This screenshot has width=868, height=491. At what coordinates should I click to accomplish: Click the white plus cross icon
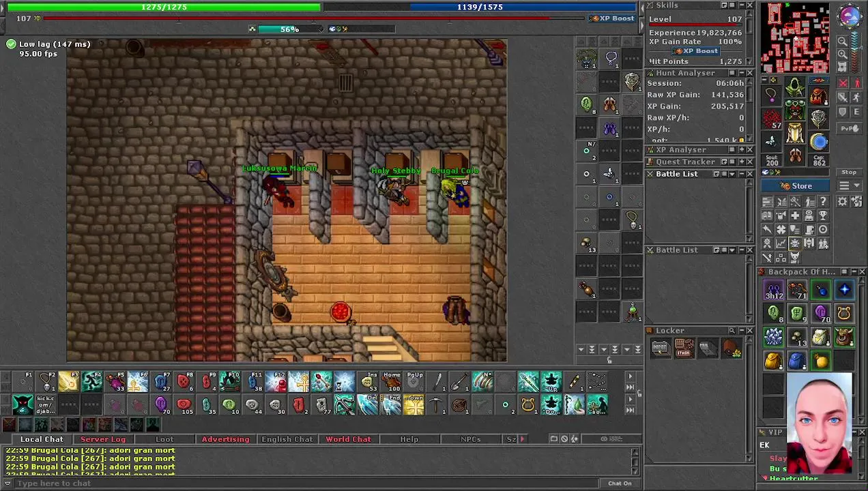click(x=795, y=215)
